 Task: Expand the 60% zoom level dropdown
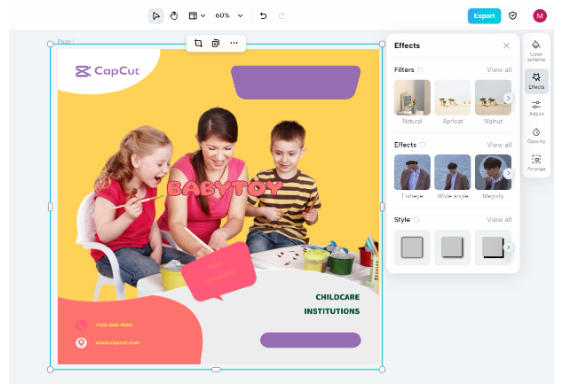[240, 16]
